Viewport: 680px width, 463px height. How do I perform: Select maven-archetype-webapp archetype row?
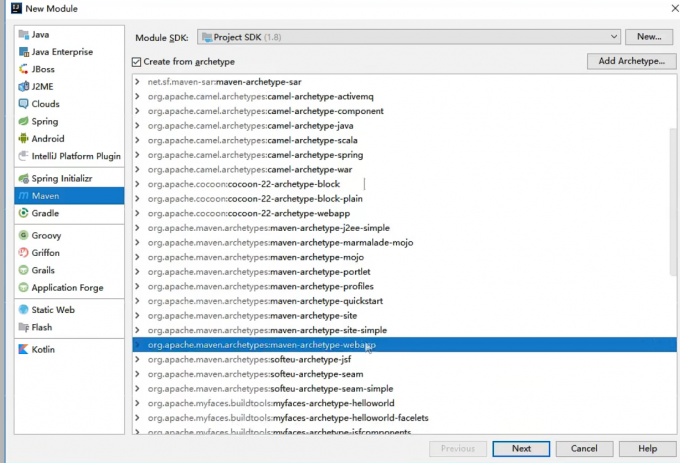coord(404,345)
